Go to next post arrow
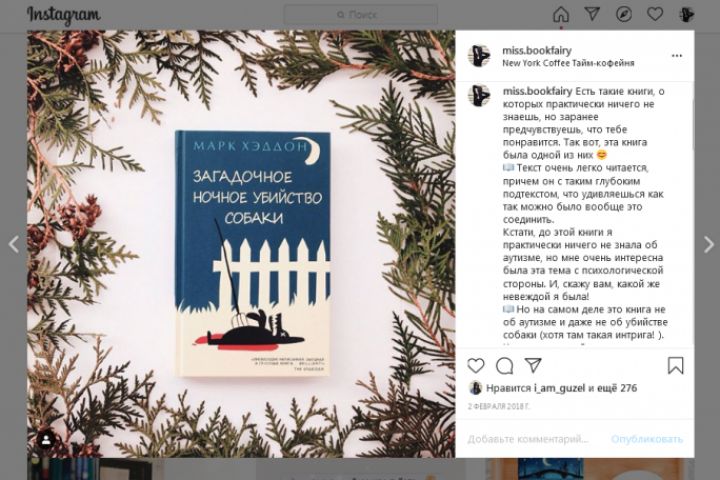The height and width of the screenshot is (480, 720). pos(709,244)
